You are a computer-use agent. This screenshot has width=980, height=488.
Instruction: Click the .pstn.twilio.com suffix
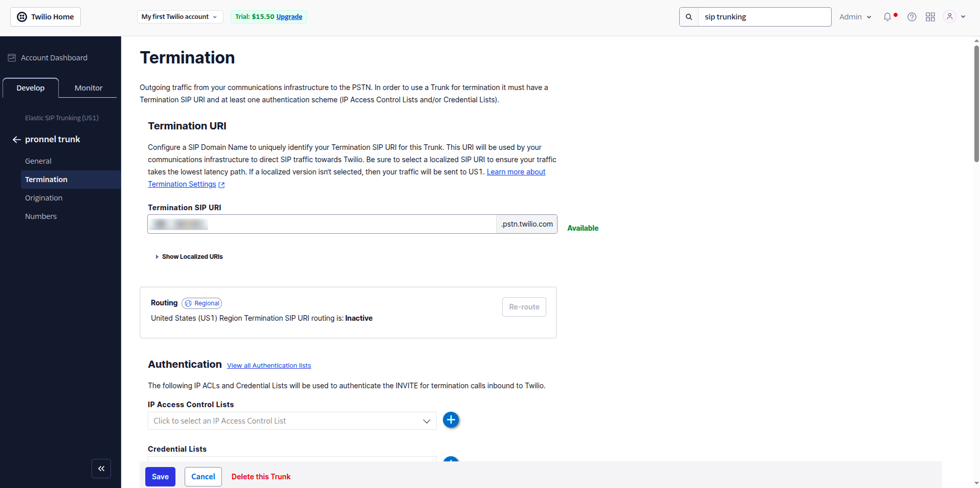pos(527,224)
